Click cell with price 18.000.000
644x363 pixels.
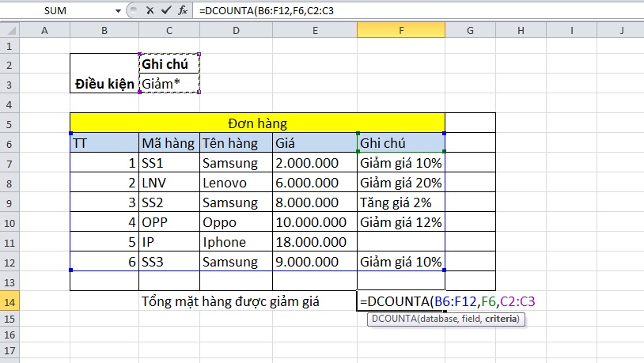click(x=314, y=242)
